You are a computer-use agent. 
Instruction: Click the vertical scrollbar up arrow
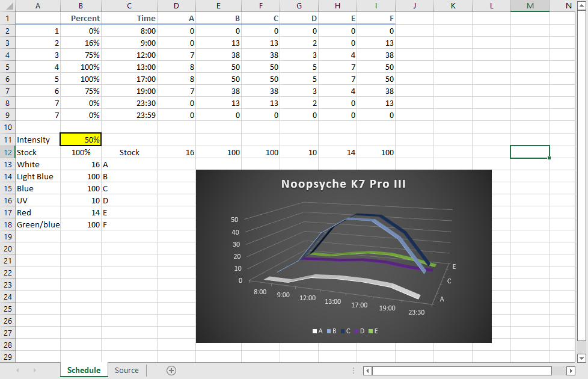click(x=581, y=5)
